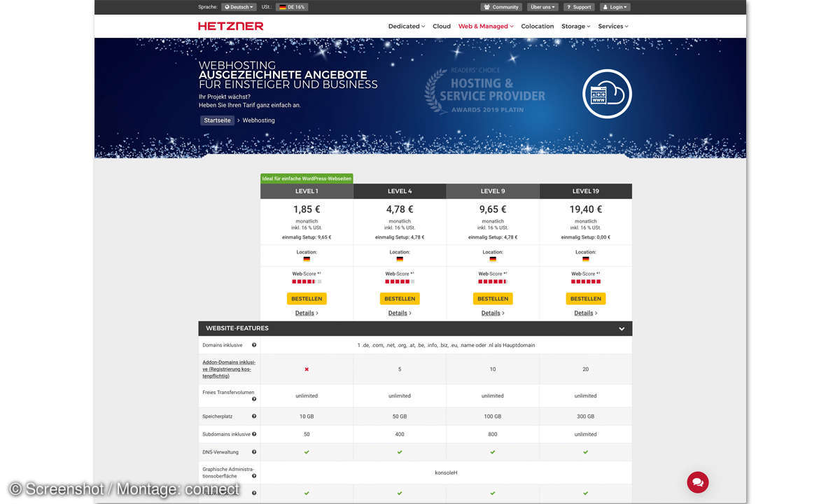The image size is (840, 504).
Task: Open the Colocation menu item
Action: 537,26
